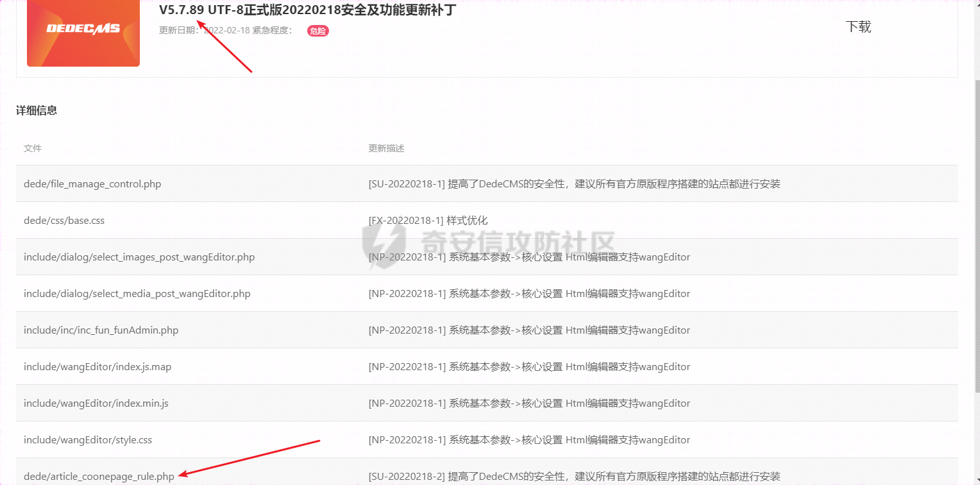Click the 更新描述 column header
The width and height of the screenshot is (980, 485).
pos(386,148)
